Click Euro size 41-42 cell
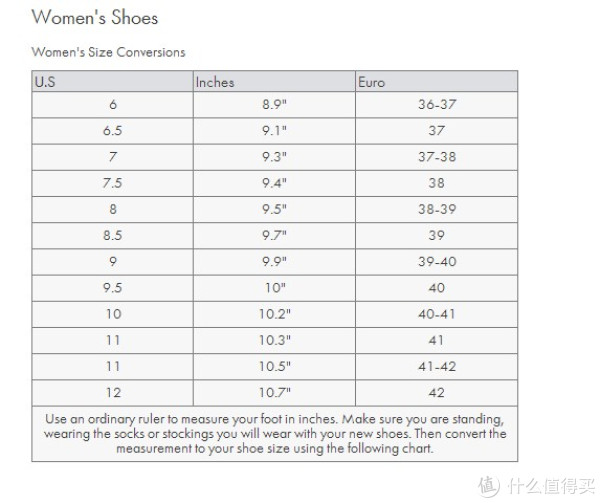Screen dimensions: 600x503 pos(437,367)
